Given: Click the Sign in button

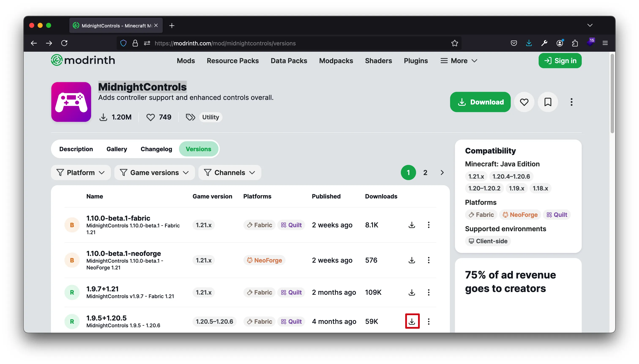Looking at the screenshot, I should coord(560,61).
